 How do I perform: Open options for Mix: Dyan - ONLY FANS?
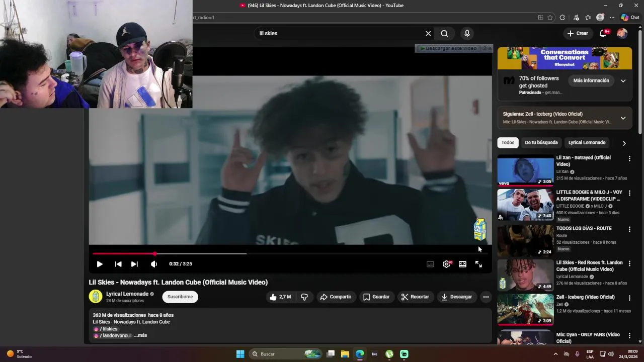629,335
